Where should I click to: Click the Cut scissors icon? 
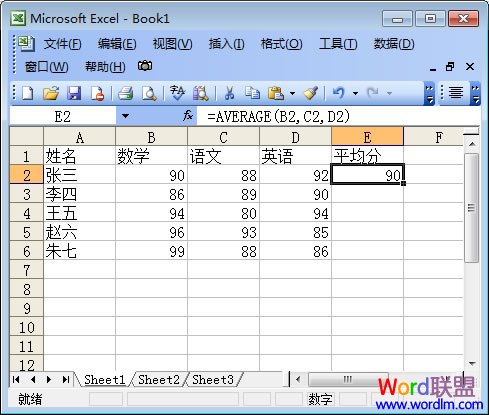point(229,93)
